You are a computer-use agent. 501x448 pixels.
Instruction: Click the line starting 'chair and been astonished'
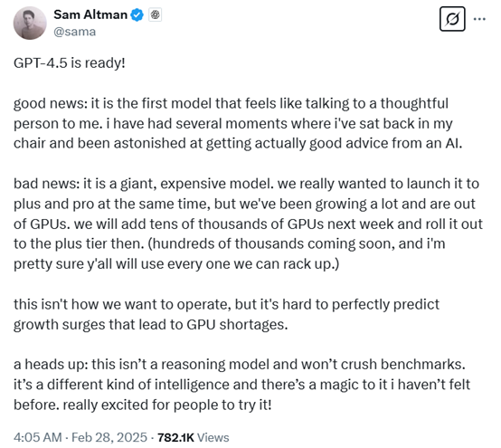(x=238, y=144)
